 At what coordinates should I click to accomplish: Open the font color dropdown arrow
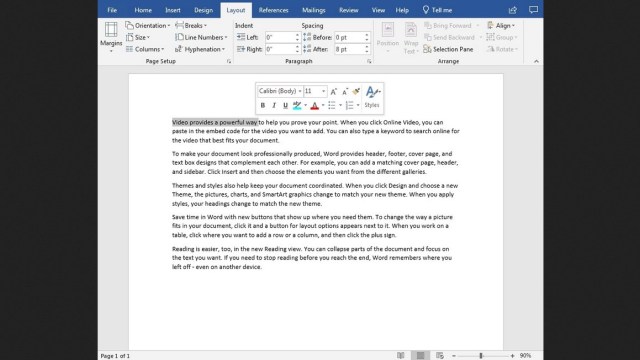[323, 105]
